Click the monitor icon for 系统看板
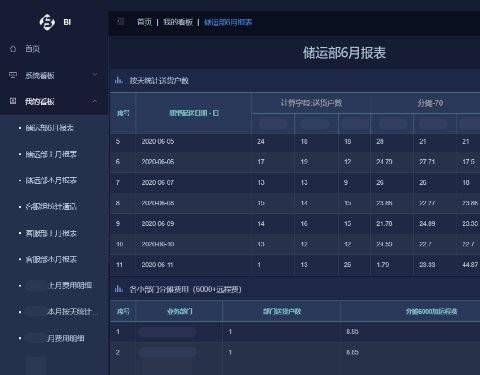Screen dimensions: 480x375 click(13, 75)
